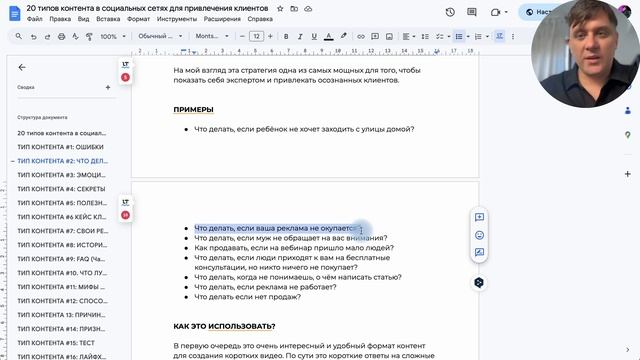
Task: Toggle the numbered list button
Action: point(478,36)
